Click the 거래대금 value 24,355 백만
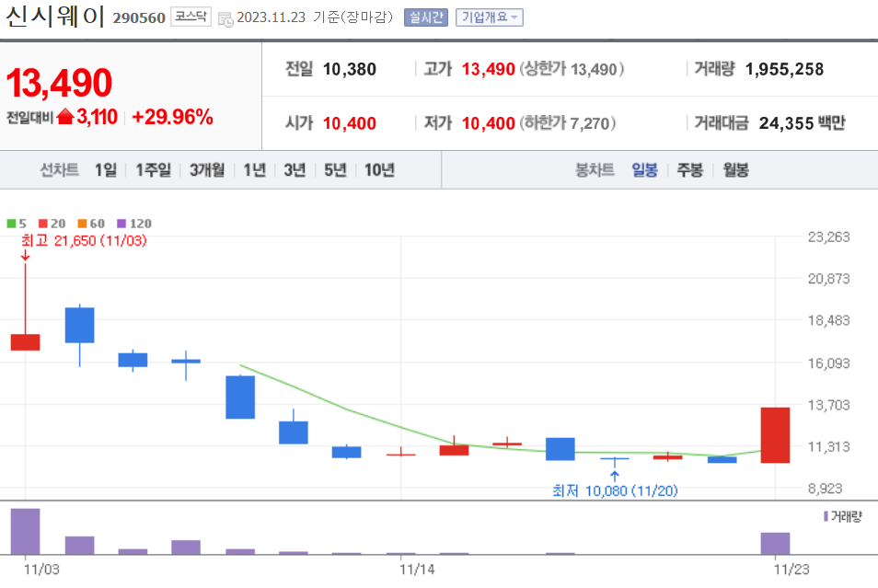This screenshot has width=878, height=588. coord(802,123)
